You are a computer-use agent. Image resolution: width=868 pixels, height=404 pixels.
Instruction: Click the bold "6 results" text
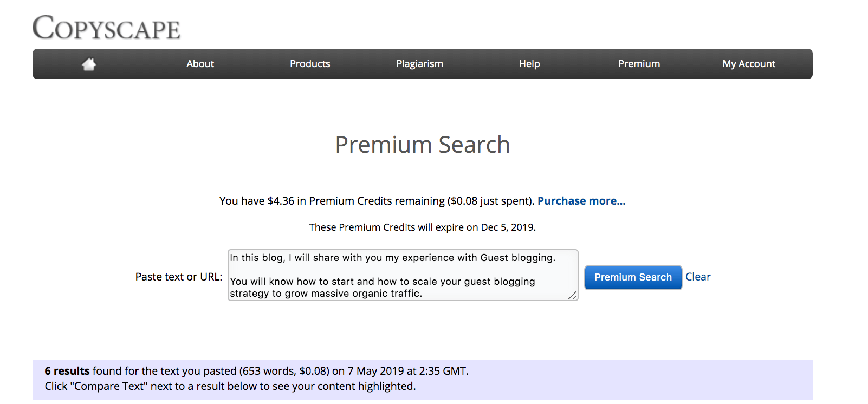pyautogui.click(x=67, y=371)
